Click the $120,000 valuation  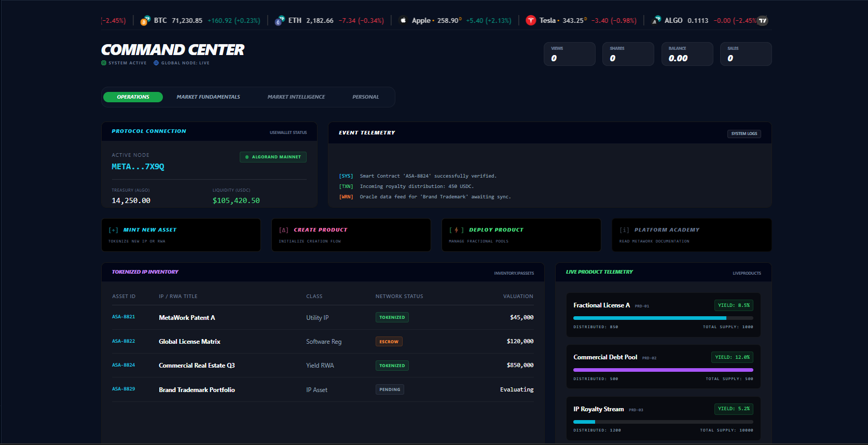pos(520,341)
